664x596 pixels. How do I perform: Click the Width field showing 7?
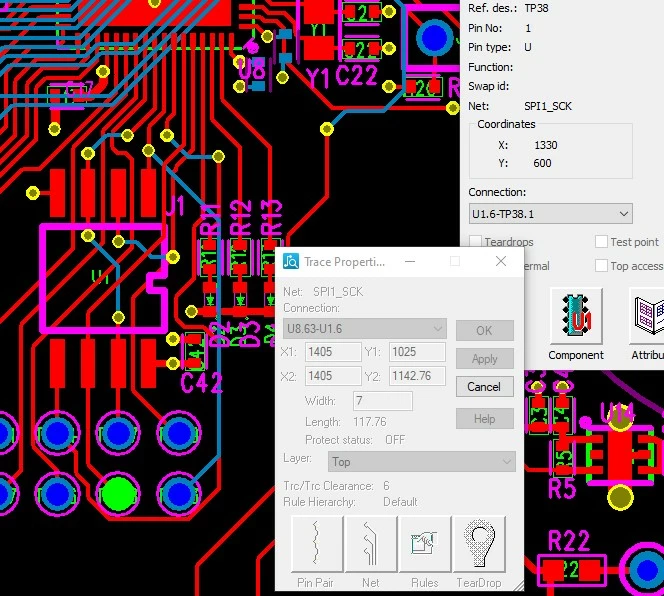point(383,401)
